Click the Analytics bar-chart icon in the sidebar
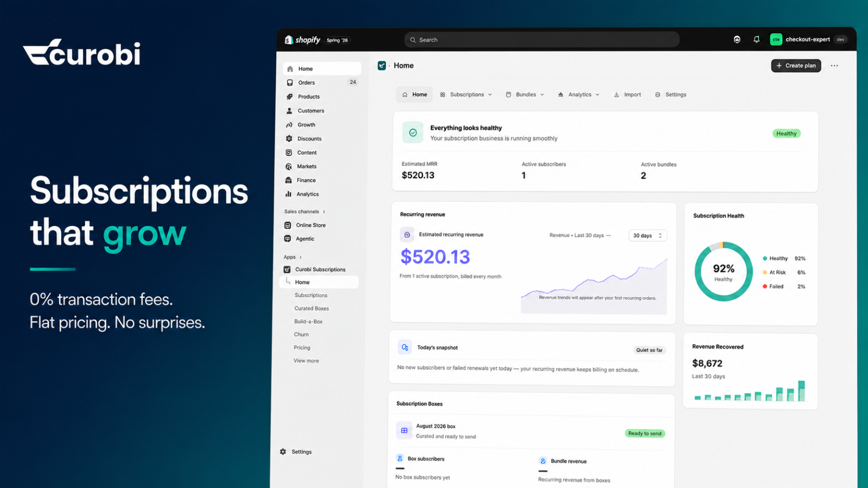868x488 pixels. pyautogui.click(x=289, y=194)
